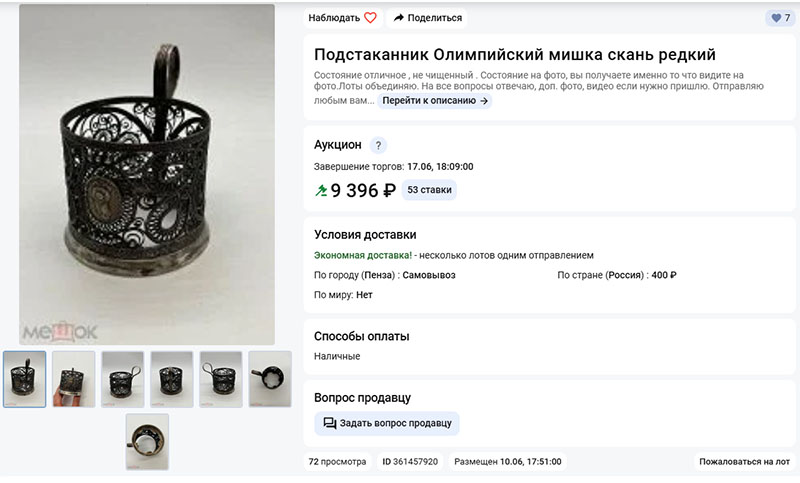
Task: Click the Мешок watermark logo on photo
Action: [x=60, y=332]
